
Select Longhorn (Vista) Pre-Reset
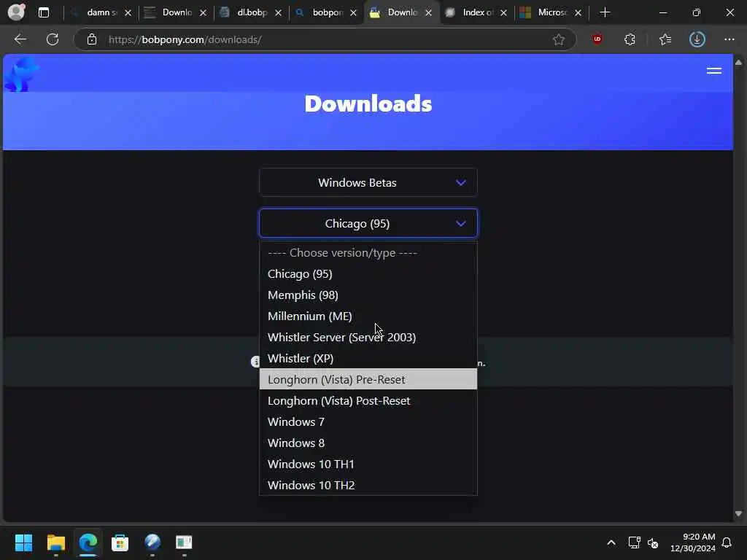368,379
